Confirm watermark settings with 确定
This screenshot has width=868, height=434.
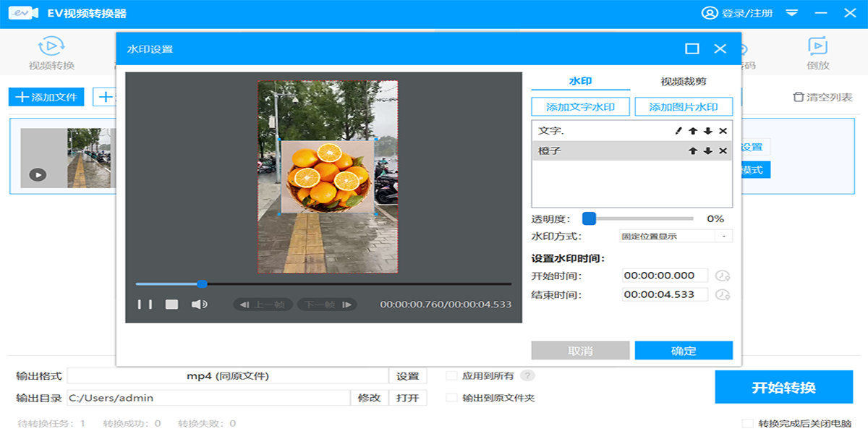[684, 351]
